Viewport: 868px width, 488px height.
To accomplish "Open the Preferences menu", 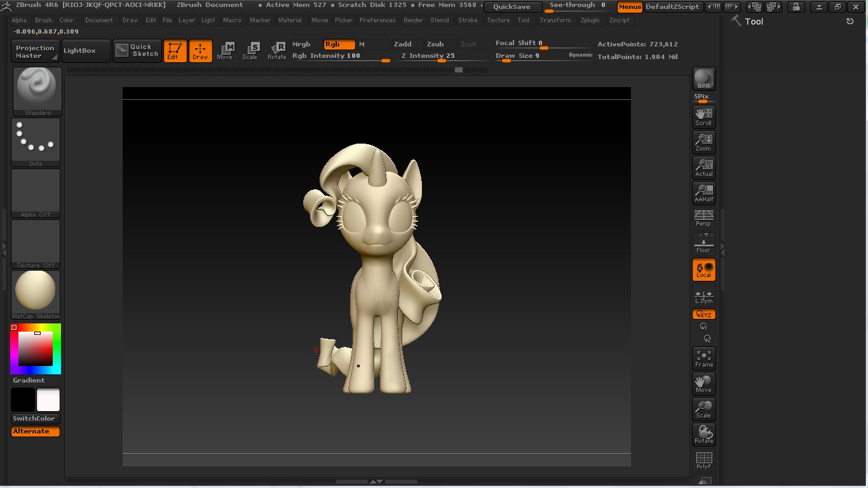I will [x=377, y=20].
